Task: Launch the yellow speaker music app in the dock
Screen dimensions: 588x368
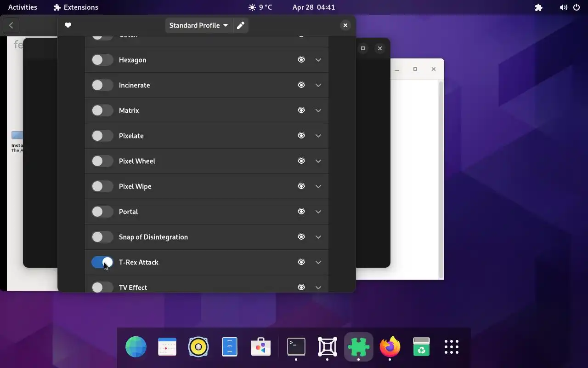Action: 198,347
